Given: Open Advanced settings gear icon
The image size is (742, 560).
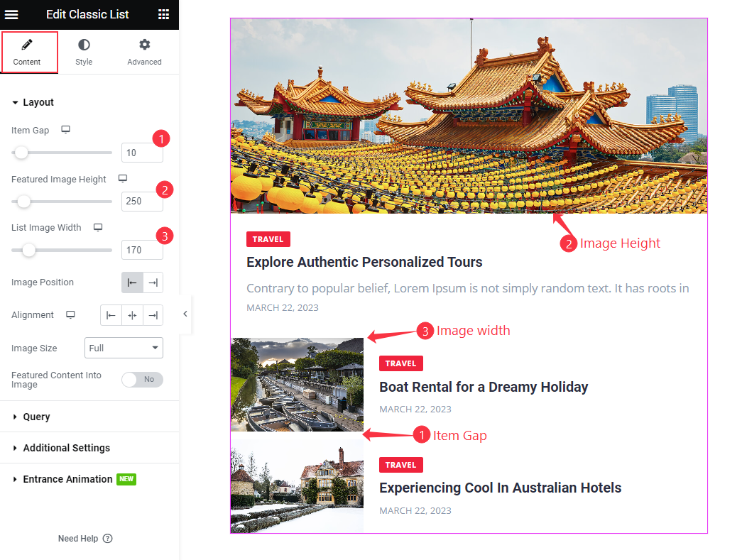Looking at the screenshot, I should [x=144, y=44].
